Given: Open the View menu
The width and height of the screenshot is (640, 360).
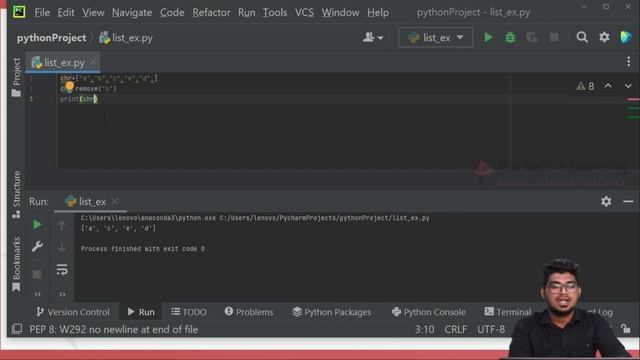Looking at the screenshot, I should [93, 13].
